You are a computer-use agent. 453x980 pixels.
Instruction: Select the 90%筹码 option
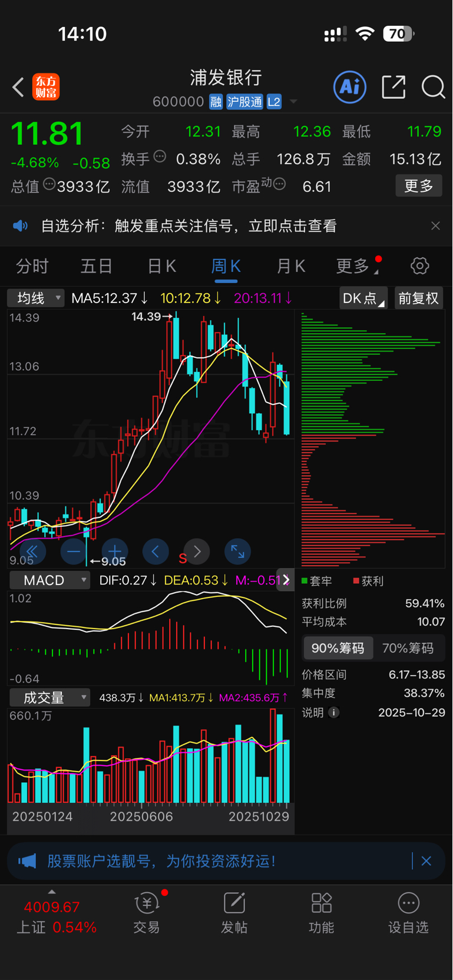pos(338,648)
